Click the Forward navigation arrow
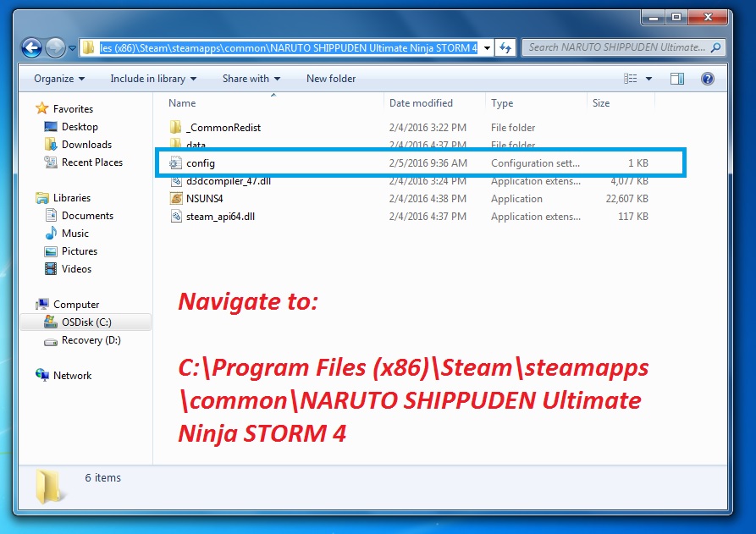The width and height of the screenshot is (756, 534). click(55, 47)
